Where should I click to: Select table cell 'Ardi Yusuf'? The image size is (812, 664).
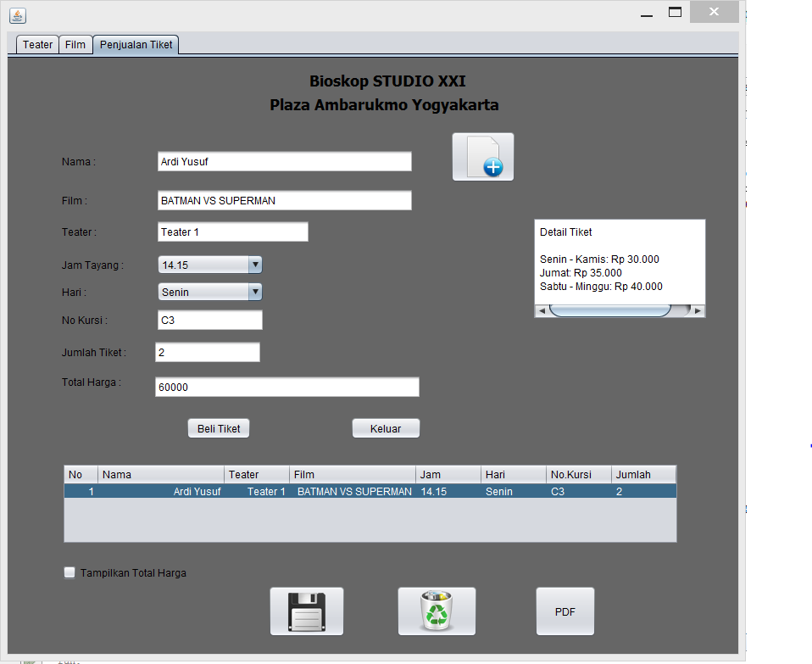click(160, 491)
